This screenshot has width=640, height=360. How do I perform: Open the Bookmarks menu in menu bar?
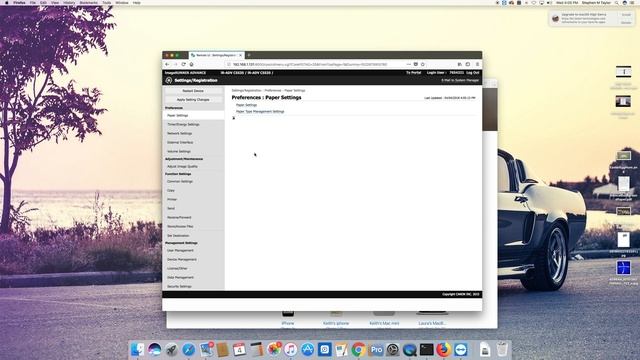[89, 2]
